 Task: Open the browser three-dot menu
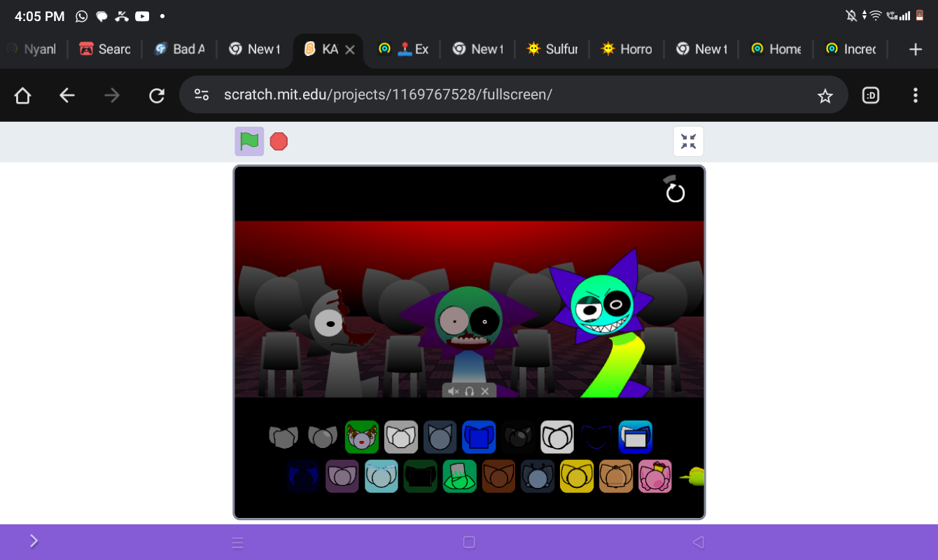point(916,96)
